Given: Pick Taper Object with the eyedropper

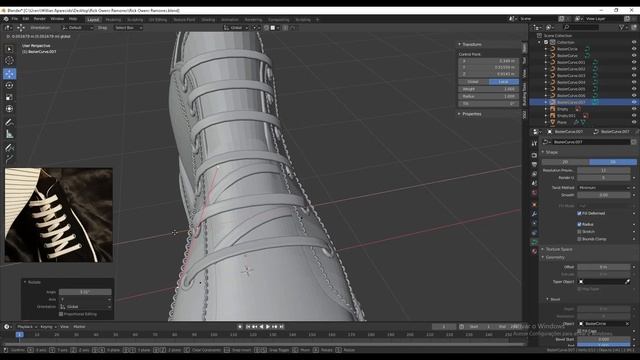Looking at the screenshot, I should tap(627, 282).
